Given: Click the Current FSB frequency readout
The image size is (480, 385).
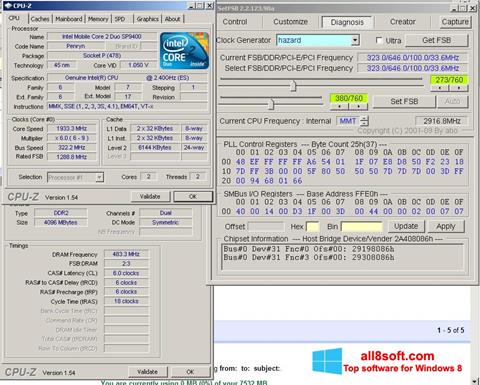Looking at the screenshot, I should coord(413,58).
